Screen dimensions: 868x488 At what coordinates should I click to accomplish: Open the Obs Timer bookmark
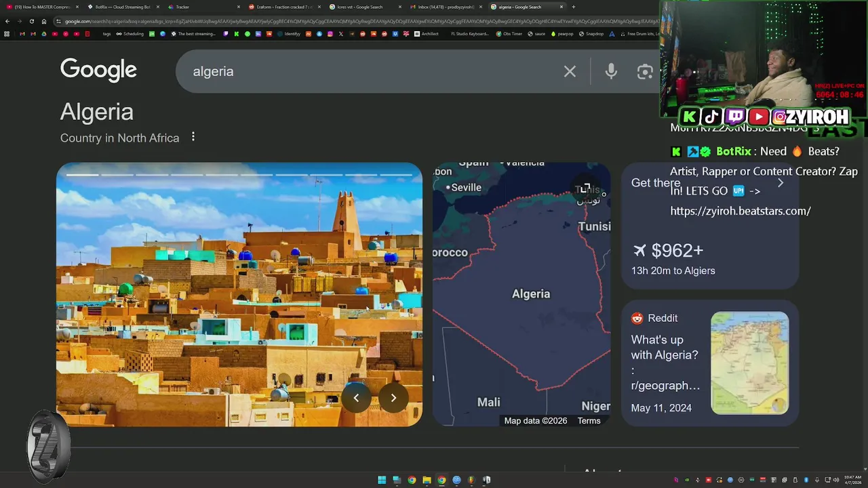tap(509, 34)
